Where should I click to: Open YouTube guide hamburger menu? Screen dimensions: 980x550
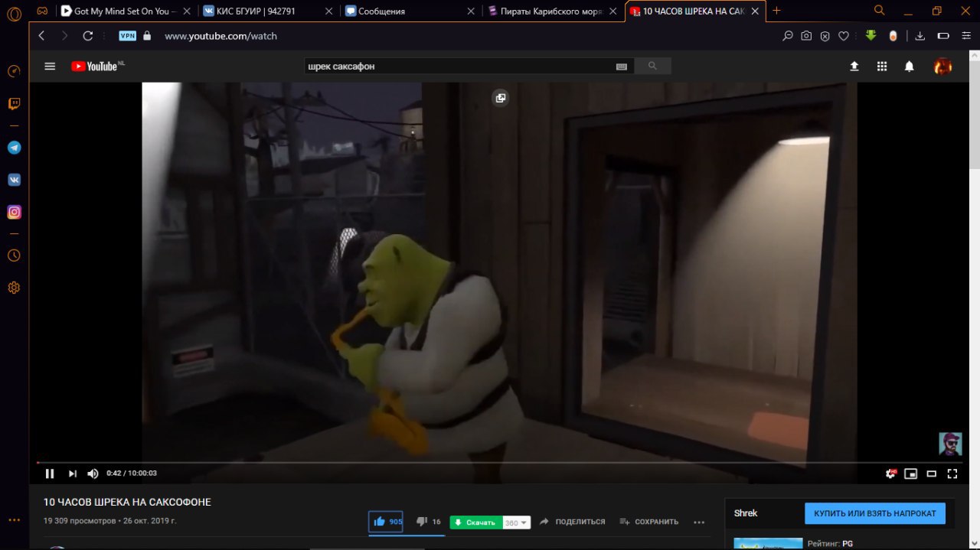click(x=50, y=67)
